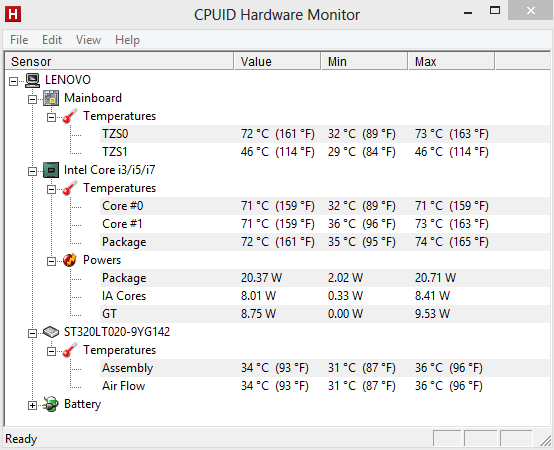
Task: Click the LENOVO computer icon
Action: [x=33, y=80]
